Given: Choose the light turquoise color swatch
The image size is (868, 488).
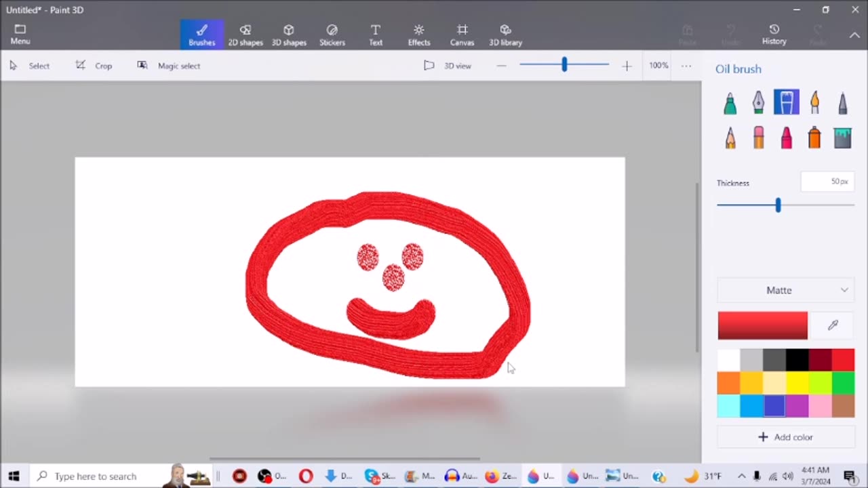Looking at the screenshot, I should [x=728, y=406].
